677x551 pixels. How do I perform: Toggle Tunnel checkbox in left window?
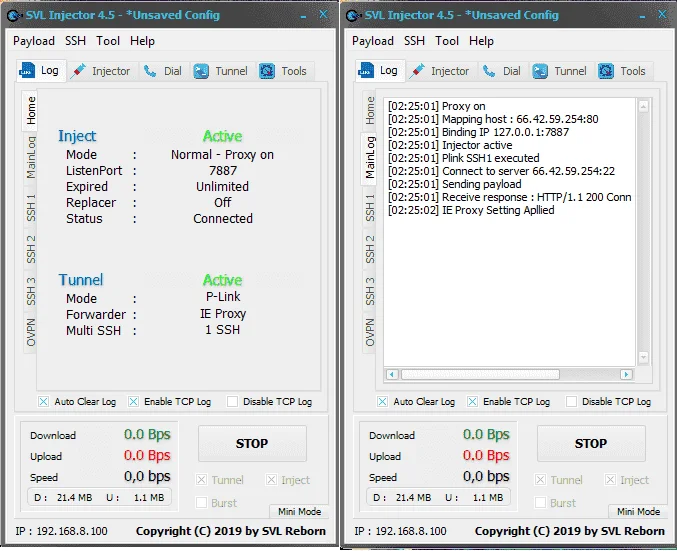201,480
